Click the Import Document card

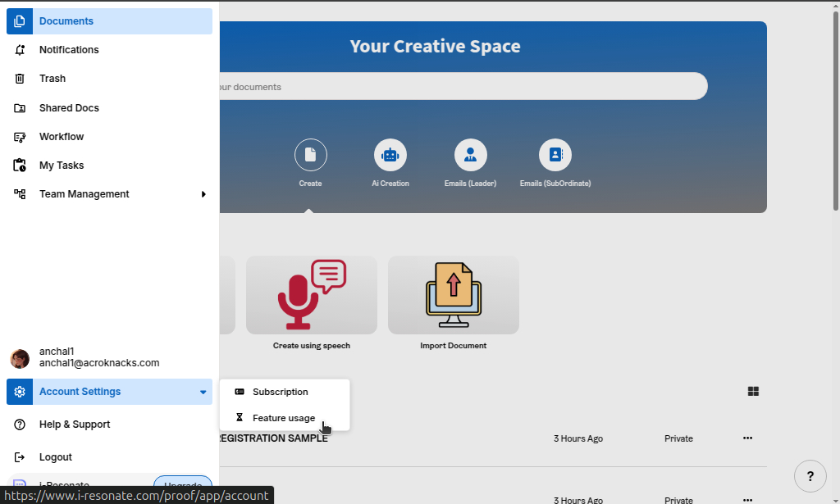coord(453,296)
